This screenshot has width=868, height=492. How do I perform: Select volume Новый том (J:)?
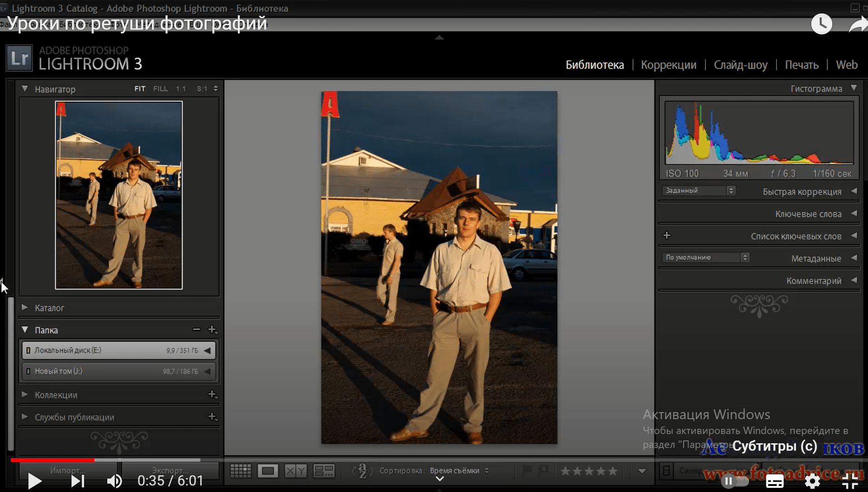pyautogui.click(x=118, y=371)
